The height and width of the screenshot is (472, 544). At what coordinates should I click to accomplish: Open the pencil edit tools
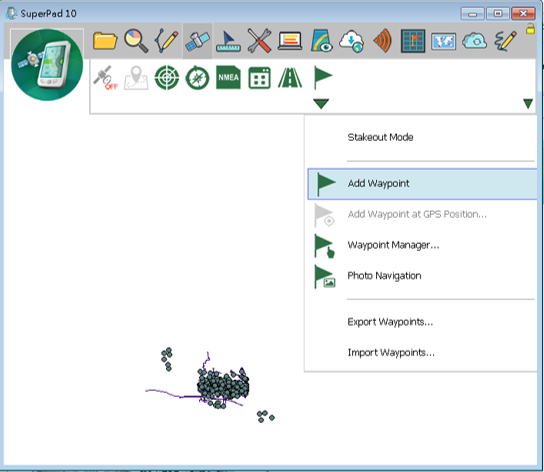(167, 41)
